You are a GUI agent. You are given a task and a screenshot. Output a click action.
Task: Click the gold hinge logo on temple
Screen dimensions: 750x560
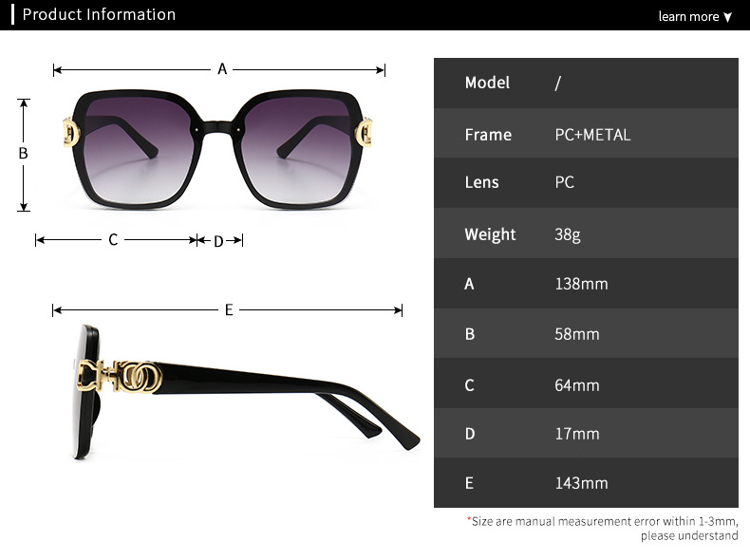click(x=120, y=377)
